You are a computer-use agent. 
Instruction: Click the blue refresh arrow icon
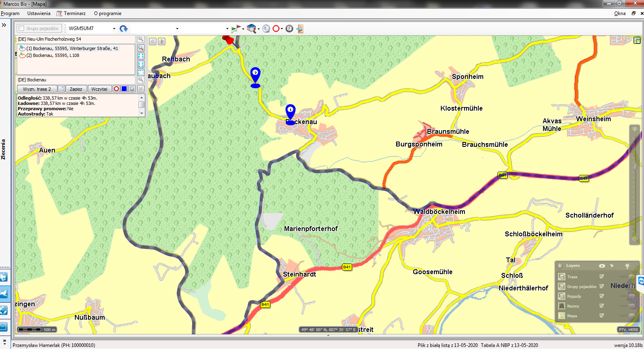pos(124,28)
